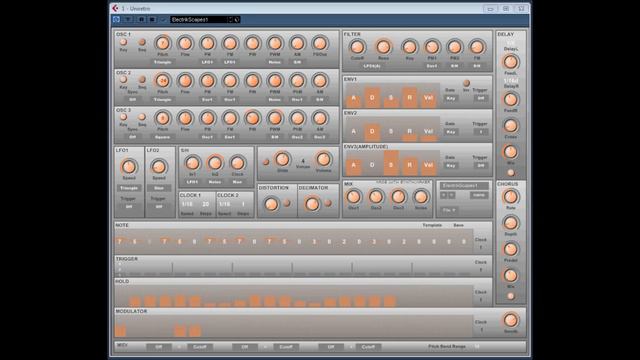Click the Note sequencer Save button

click(x=458, y=225)
